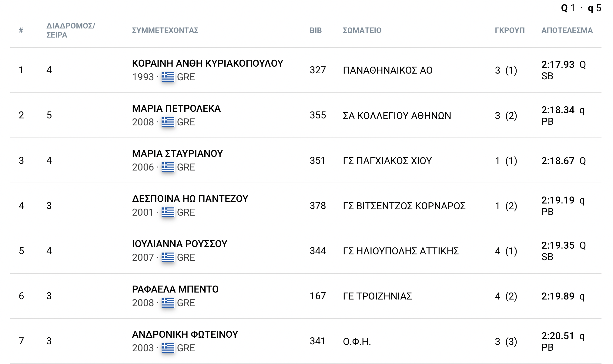Screen dimensions: 613x364
Task: Click Greek flag under ΜΑΡΙΑ ΠΕΤΡΟΛΕΚΑ
Action: (x=168, y=122)
